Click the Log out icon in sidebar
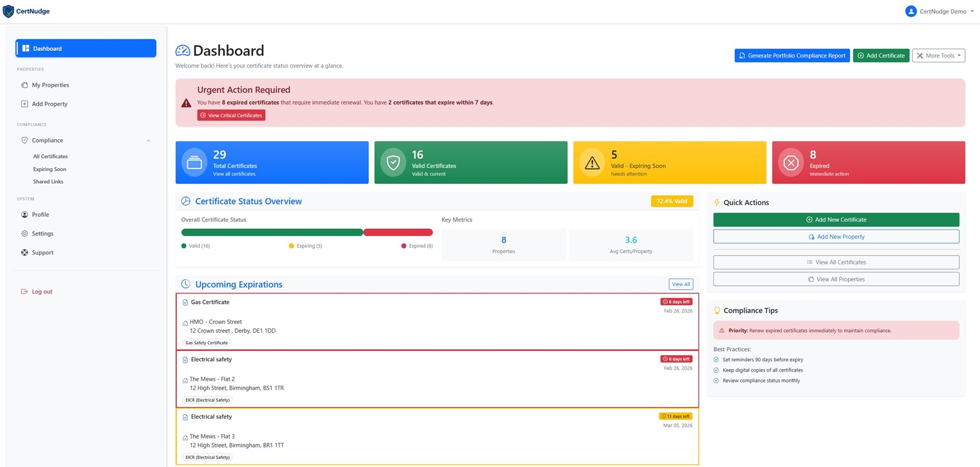The image size is (980, 467). (x=23, y=292)
